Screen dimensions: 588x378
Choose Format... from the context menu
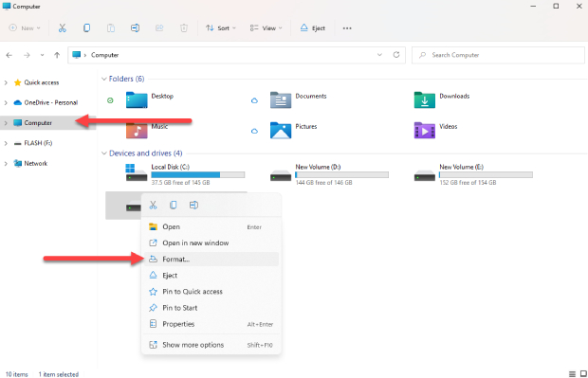211,260
